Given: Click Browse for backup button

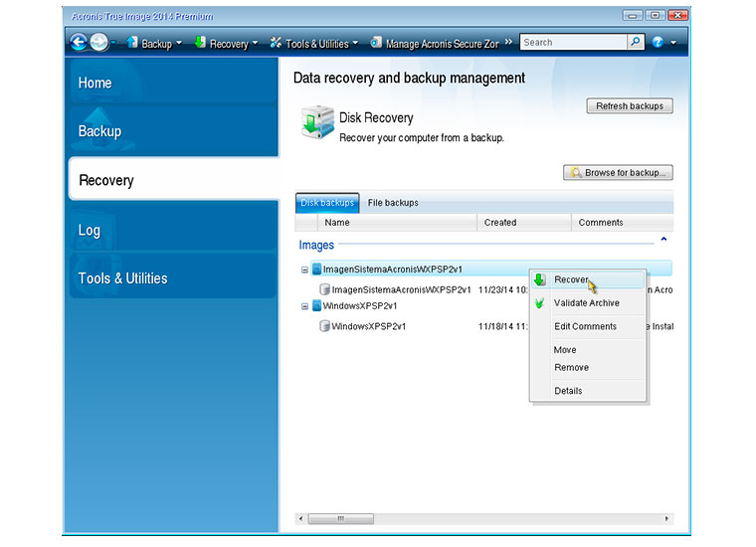Looking at the screenshot, I should click(x=618, y=172).
